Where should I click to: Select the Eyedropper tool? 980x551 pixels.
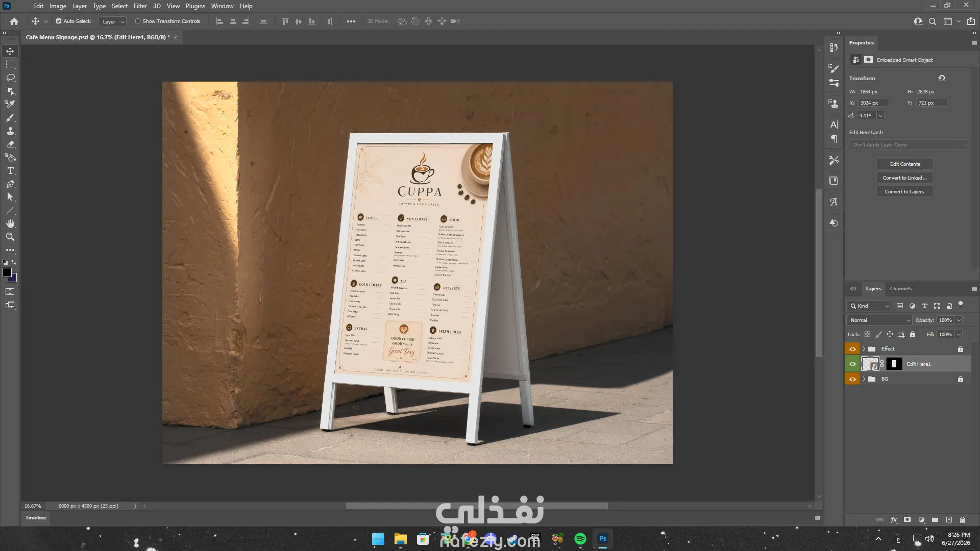click(10, 104)
